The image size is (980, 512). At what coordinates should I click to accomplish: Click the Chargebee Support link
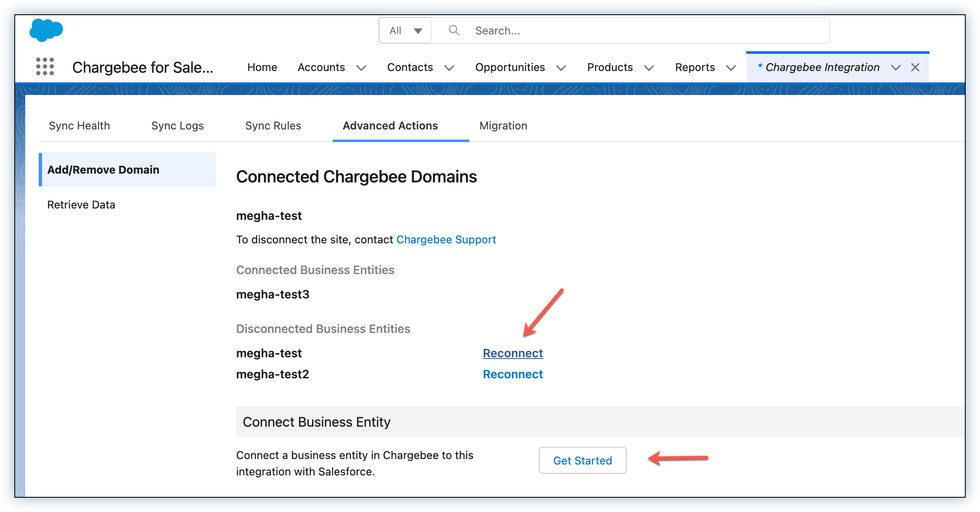(446, 240)
